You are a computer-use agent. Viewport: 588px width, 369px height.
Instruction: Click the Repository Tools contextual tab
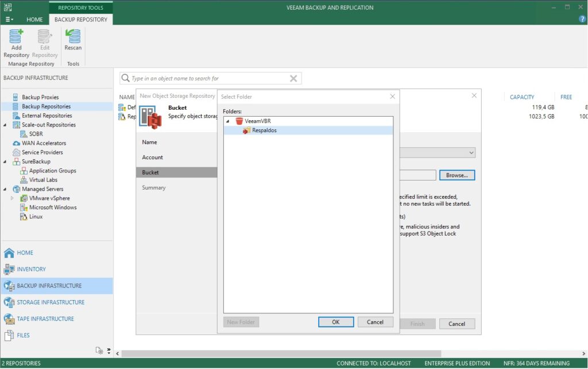80,7
